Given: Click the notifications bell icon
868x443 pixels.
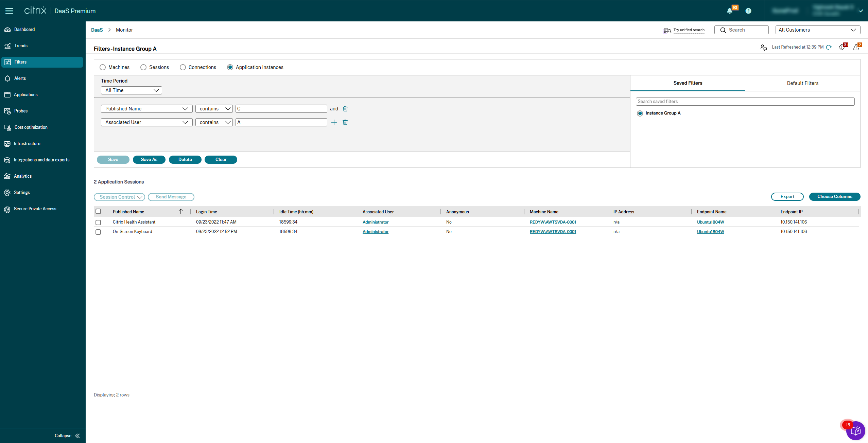Looking at the screenshot, I should coord(729,11).
